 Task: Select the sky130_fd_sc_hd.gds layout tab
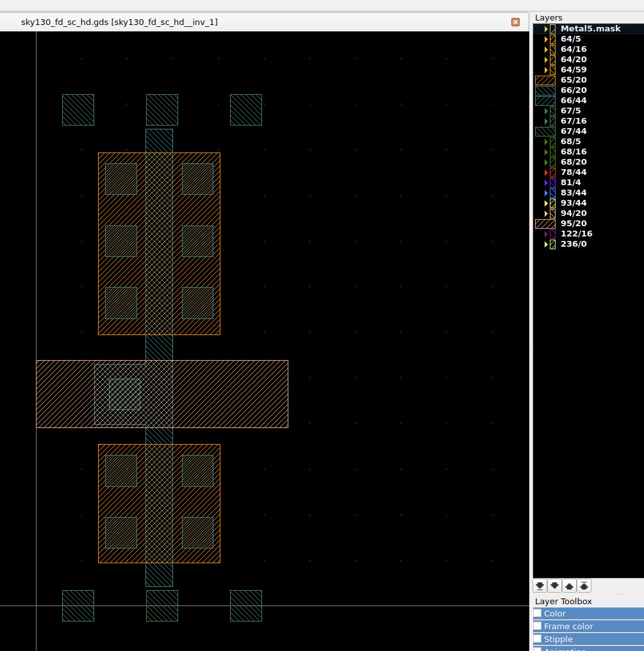119,22
